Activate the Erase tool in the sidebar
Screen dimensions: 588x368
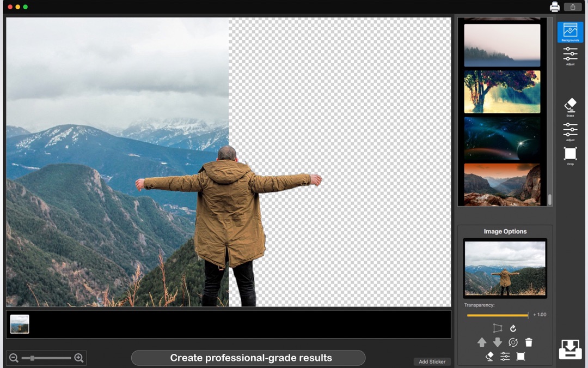click(x=570, y=107)
